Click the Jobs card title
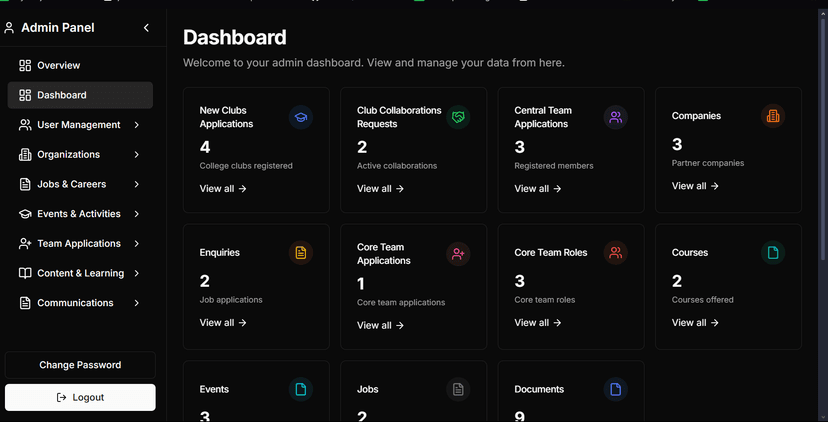828x422 pixels. click(x=368, y=389)
